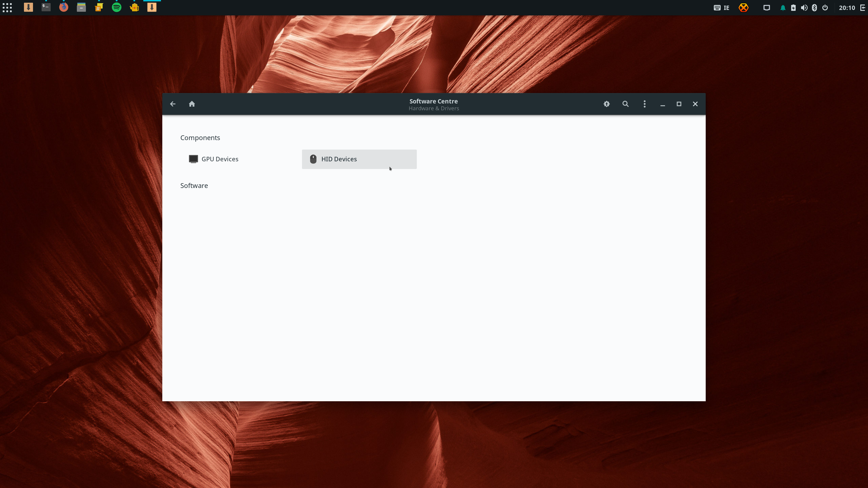The image size is (868, 488).
Task: Open the Software Centre home page
Action: pos(192,104)
